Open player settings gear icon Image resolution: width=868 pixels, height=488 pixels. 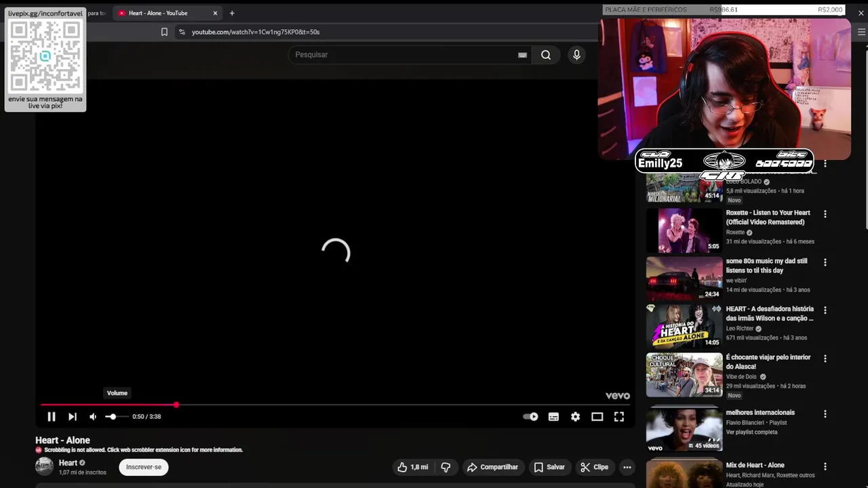(x=575, y=417)
